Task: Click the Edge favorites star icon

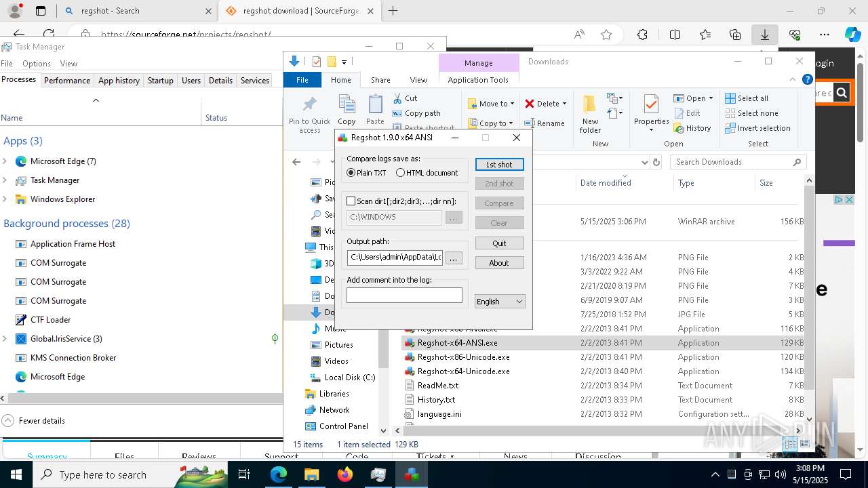Action: (x=606, y=35)
